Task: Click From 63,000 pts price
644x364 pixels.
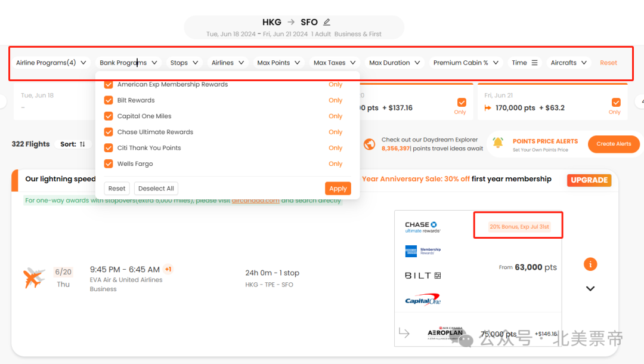Action: point(528,267)
